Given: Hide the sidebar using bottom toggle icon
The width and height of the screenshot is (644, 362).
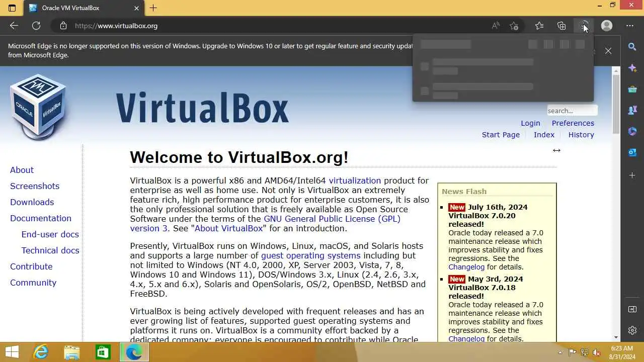Looking at the screenshot, I should pyautogui.click(x=632, y=309).
